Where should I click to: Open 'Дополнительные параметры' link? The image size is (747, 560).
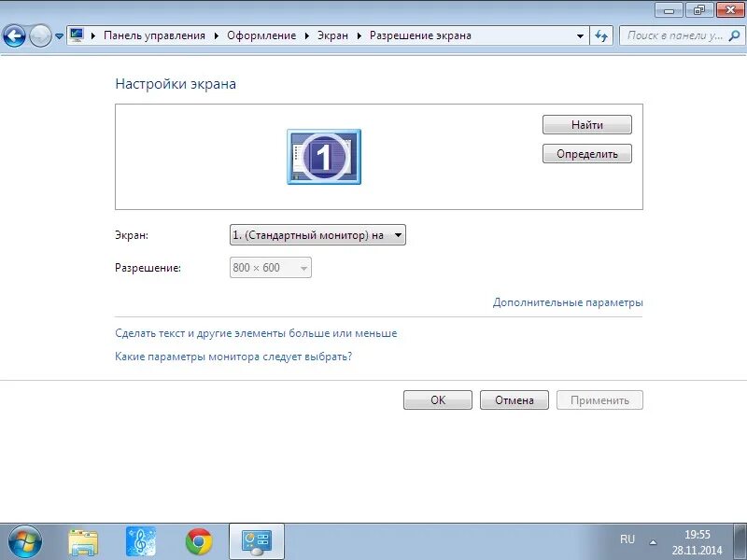coord(568,302)
